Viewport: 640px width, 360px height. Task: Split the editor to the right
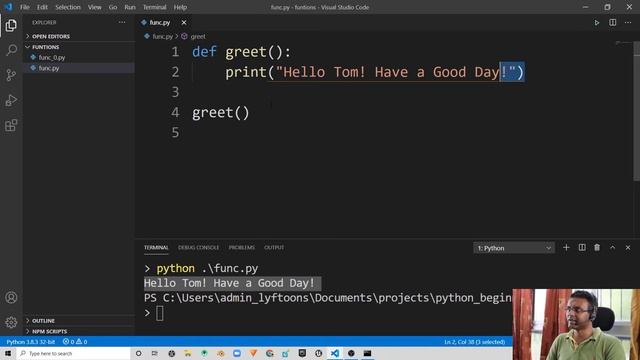(613, 22)
